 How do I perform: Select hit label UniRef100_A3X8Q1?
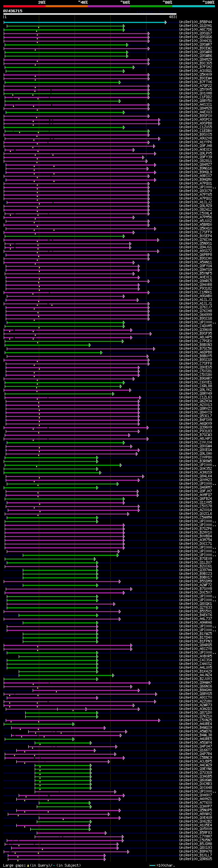(x=196, y=71)
